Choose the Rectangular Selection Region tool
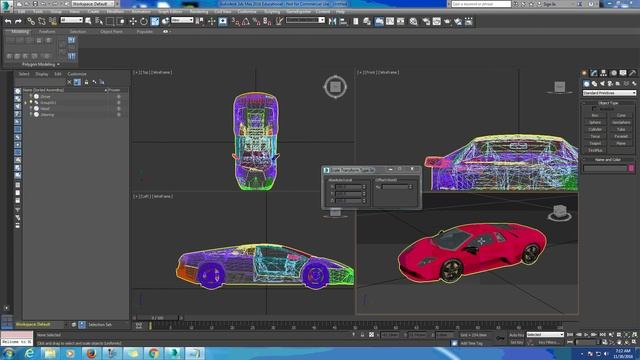 point(110,21)
